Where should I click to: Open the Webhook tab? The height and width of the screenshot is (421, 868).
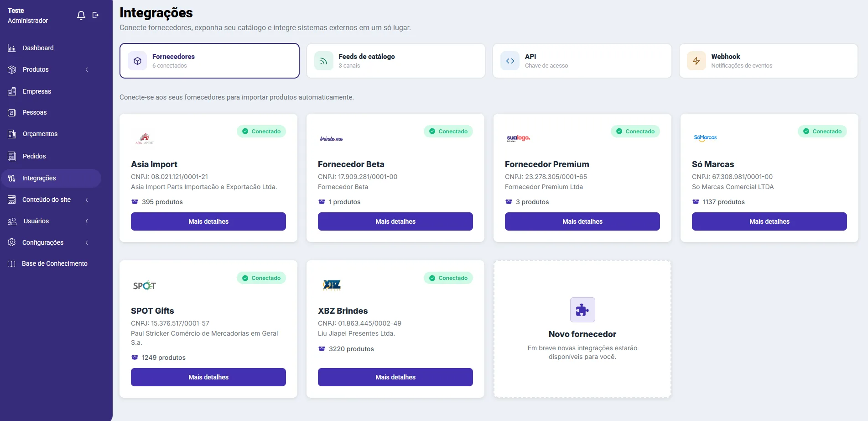[x=769, y=61]
